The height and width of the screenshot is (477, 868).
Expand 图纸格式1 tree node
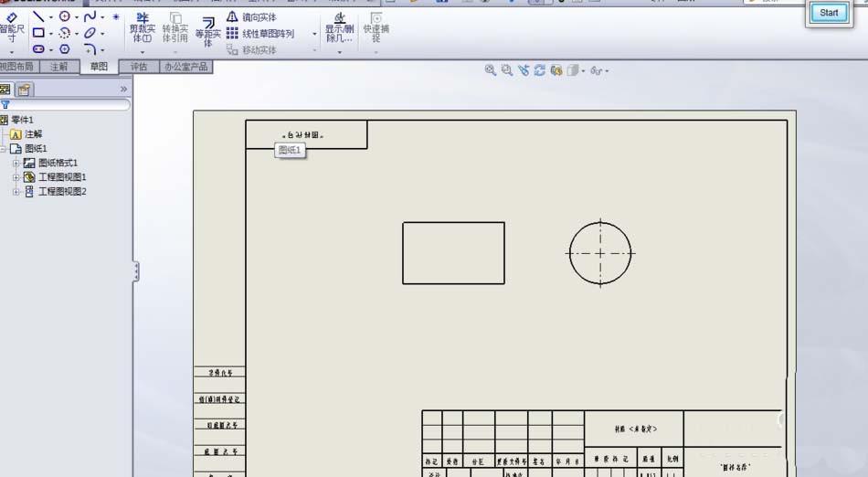click(16, 163)
